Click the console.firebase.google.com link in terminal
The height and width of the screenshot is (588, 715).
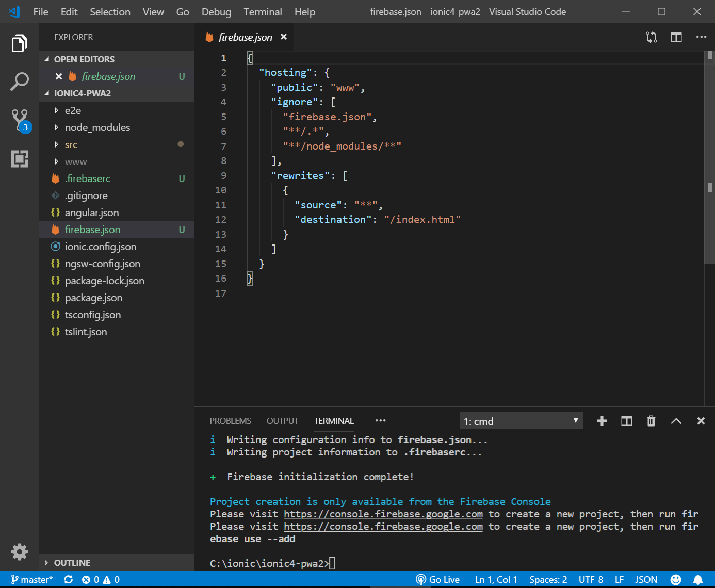point(383,514)
